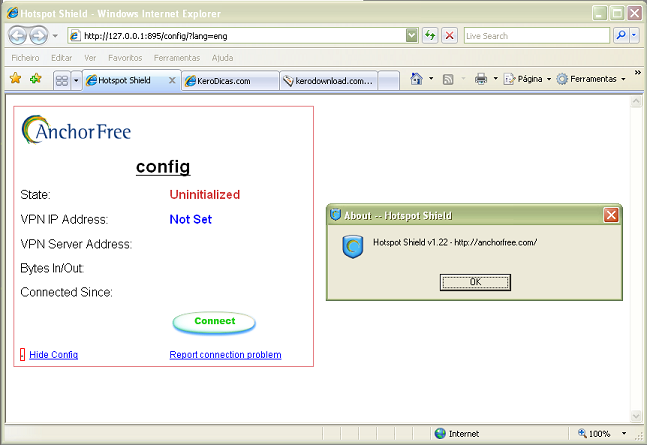647x445 pixels.
Task: Expand the Home button dropdown arrow
Action: pos(431,78)
